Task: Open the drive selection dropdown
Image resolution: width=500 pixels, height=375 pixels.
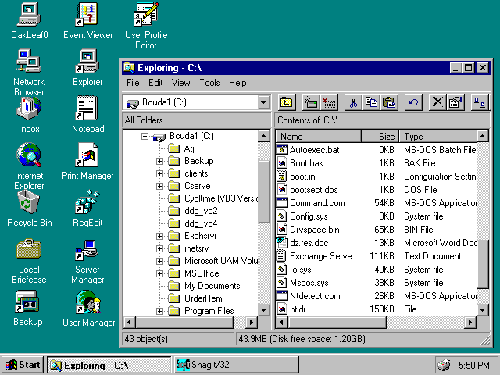Action: click(x=263, y=102)
